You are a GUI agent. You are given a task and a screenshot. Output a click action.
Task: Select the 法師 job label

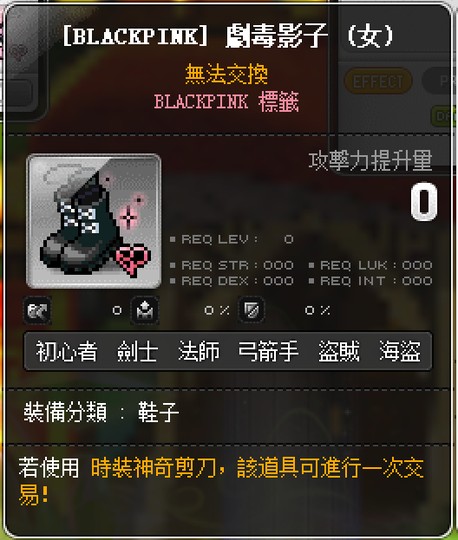(x=199, y=352)
